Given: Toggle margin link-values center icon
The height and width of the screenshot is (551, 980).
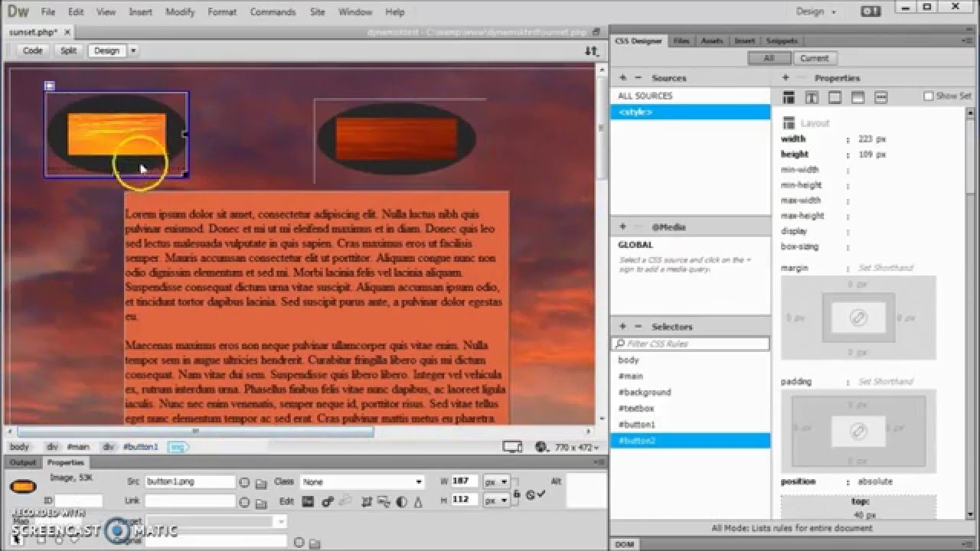Looking at the screenshot, I should 858,318.
